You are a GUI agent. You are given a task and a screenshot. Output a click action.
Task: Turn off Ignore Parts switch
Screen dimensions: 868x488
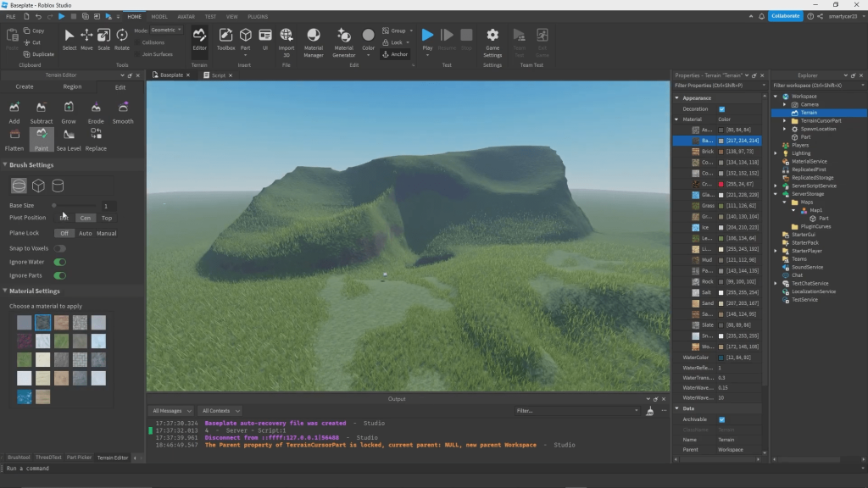pos(60,275)
